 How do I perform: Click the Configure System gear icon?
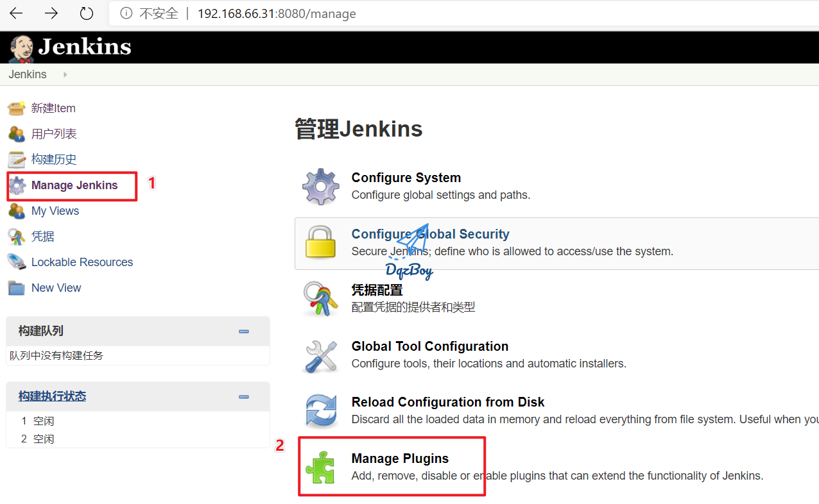pyautogui.click(x=320, y=187)
